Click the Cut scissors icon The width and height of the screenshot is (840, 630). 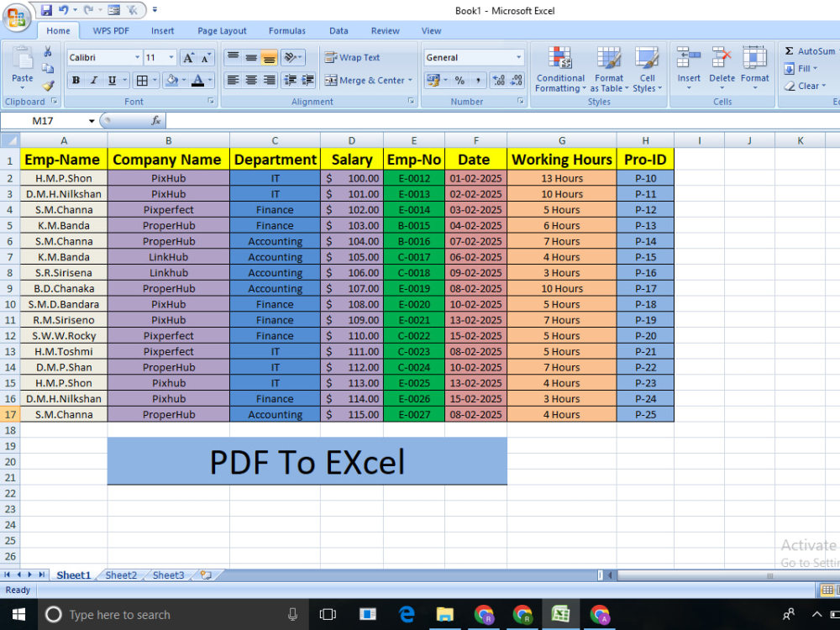pyautogui.click(x=48, y=52)
